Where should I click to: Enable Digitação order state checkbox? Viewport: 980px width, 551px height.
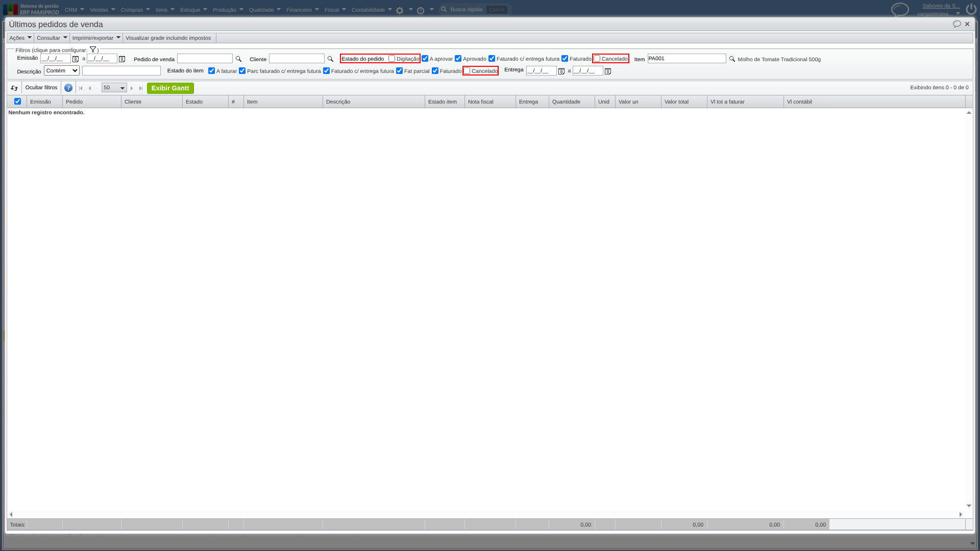pos(391,59)
